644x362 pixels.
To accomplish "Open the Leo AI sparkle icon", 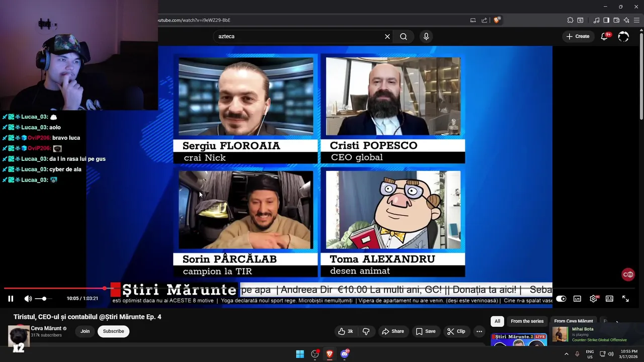I will [626, 20].
